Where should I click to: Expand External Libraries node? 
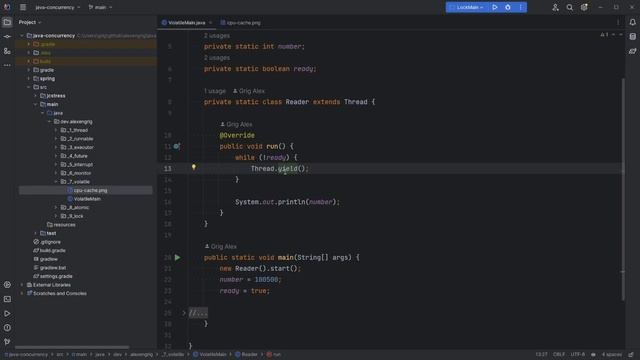coord(22,285)
